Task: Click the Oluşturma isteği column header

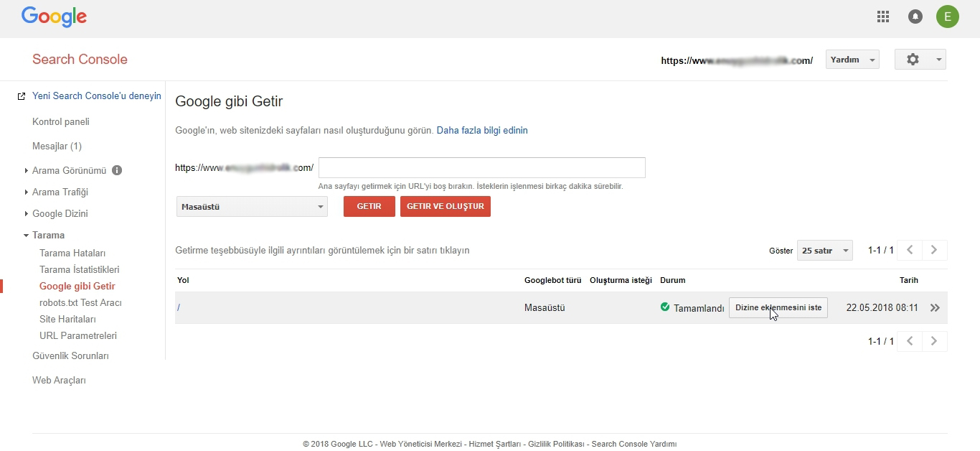Action: tap(621, 280)
